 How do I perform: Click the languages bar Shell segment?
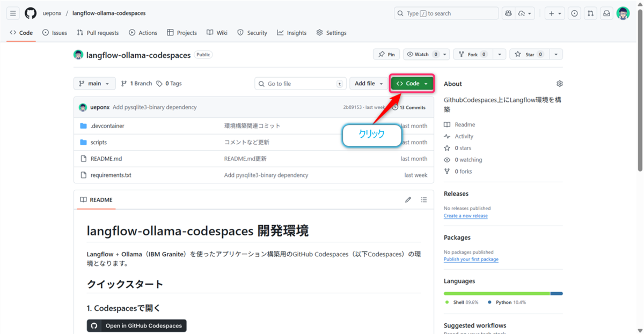pyautogui.click(x=497, y=293)
